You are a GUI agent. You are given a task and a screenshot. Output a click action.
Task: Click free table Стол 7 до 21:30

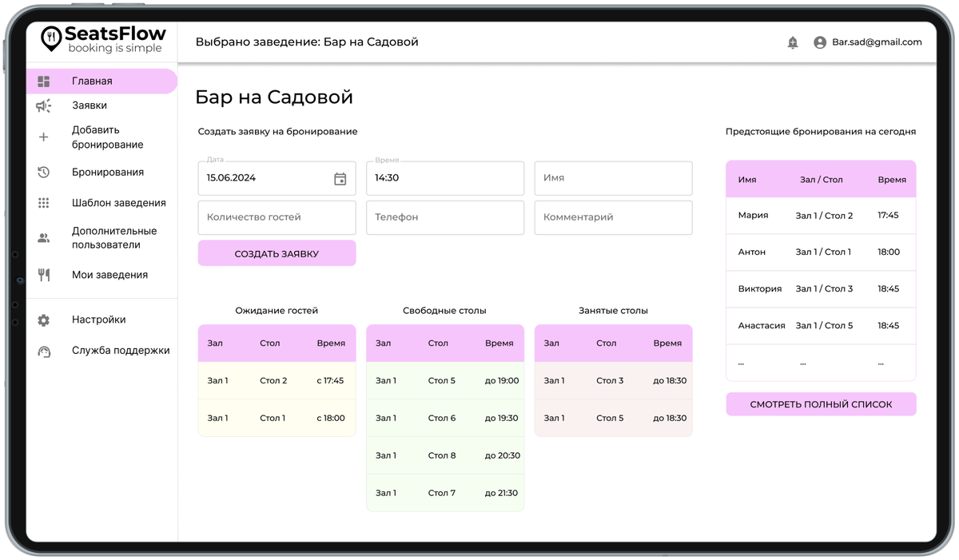pyautogui.click(x=445, y=493)
